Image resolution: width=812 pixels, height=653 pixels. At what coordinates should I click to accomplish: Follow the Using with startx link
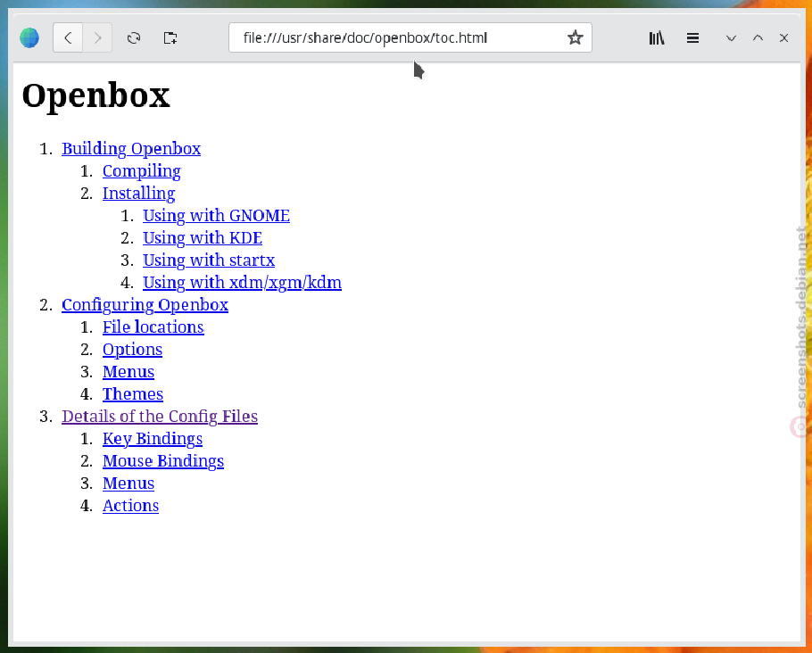click(x=209, y=260)
